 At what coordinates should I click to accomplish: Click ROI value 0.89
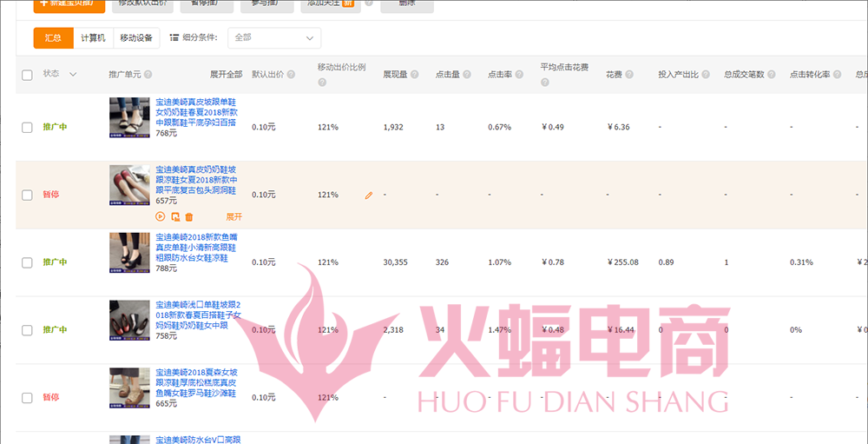click(666, 262)
